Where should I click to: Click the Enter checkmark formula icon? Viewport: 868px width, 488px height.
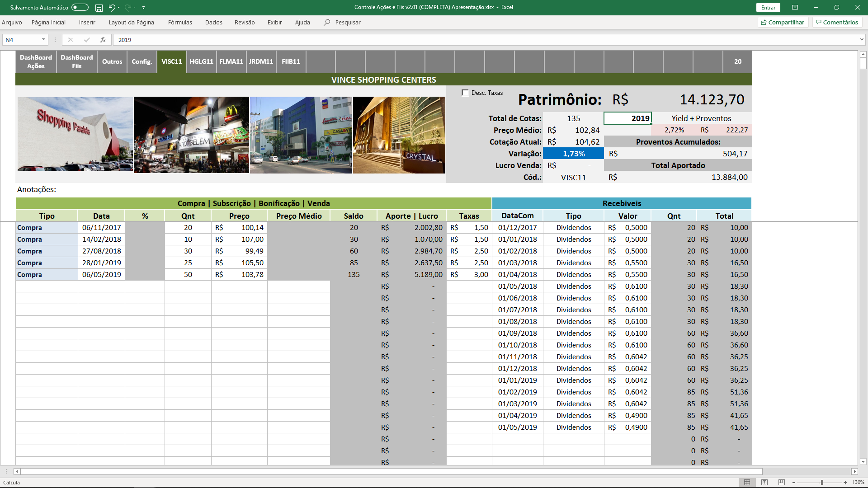pyautogui.click(x=87, y=40)
